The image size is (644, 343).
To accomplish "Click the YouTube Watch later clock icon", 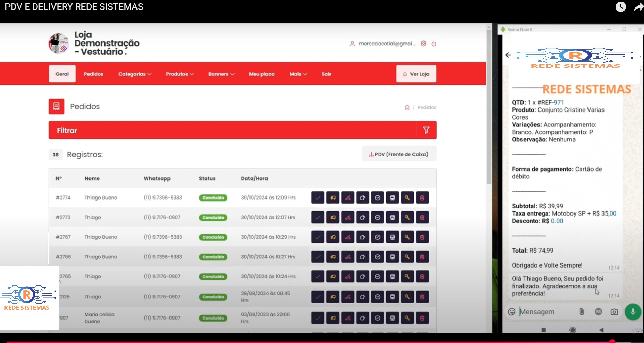I will tap(621, 7).
